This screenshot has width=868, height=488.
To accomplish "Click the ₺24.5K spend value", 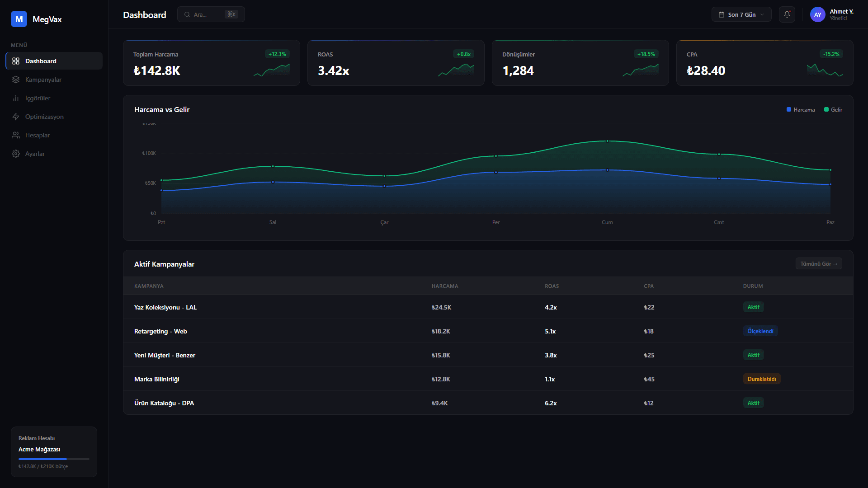I will point(441,307).
